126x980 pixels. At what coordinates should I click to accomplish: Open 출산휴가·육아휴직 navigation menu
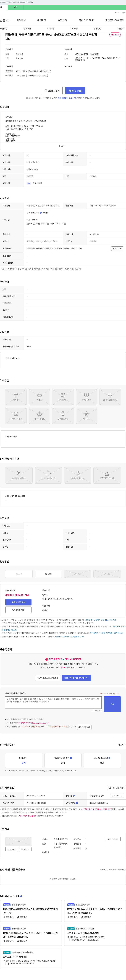tap(115, 20)
